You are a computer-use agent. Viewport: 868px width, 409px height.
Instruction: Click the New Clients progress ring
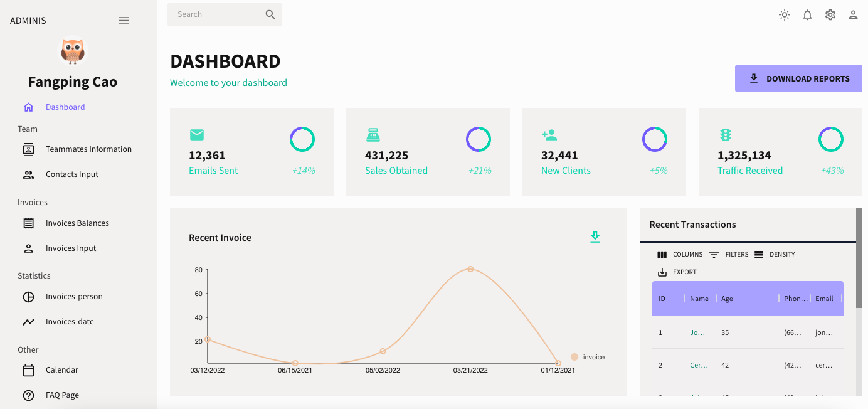click(x=655, y=139)
